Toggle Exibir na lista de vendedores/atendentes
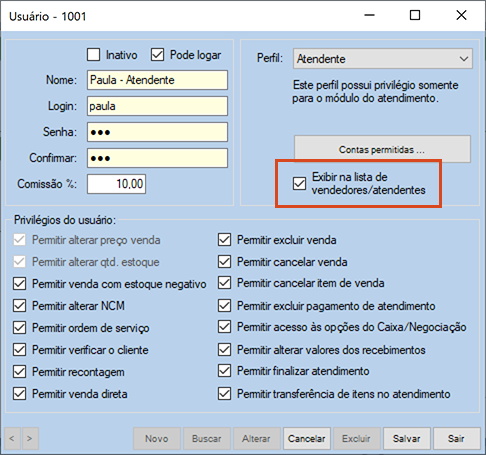Viewport: 486px width, 455px height. (299, 183)
